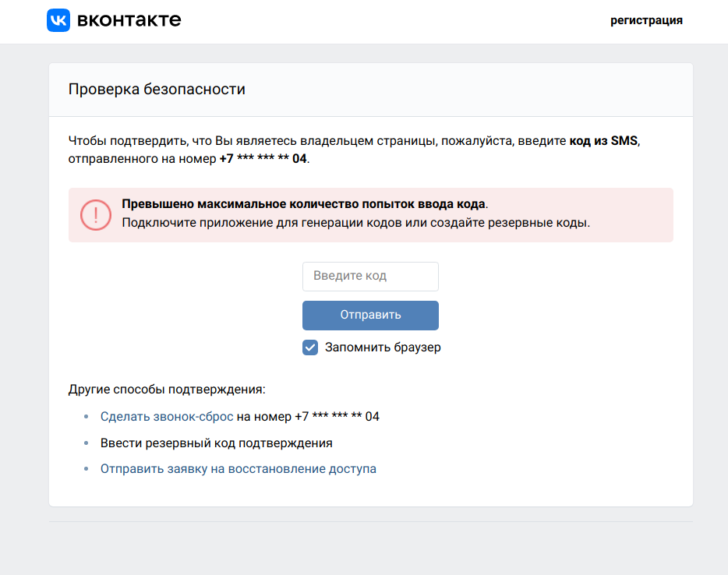Click the bold Превышено максимальное количество message
The image size is (728, 575).
click(305, 204)
